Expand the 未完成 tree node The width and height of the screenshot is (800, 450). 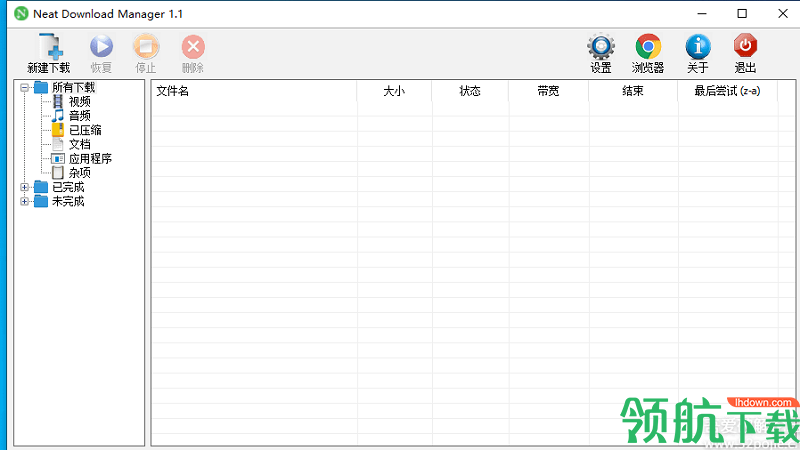(x=24, y=202)
